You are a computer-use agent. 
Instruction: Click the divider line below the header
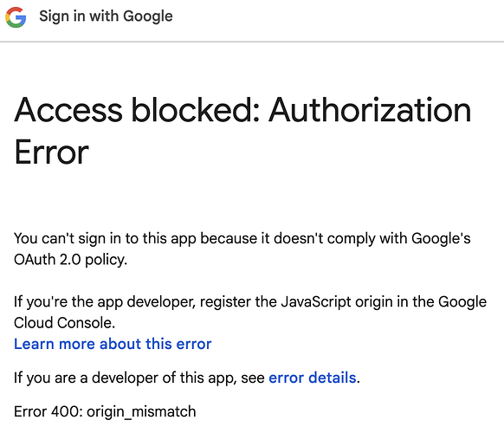tap(252, 42)
